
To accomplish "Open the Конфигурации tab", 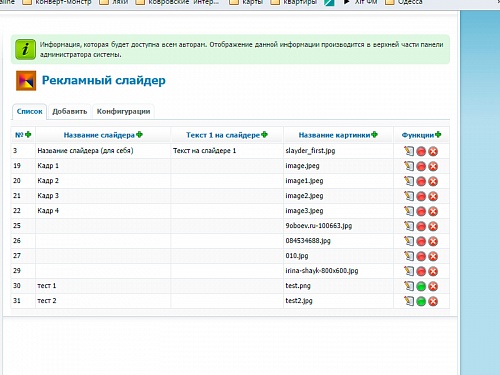I will coord(123,112).
